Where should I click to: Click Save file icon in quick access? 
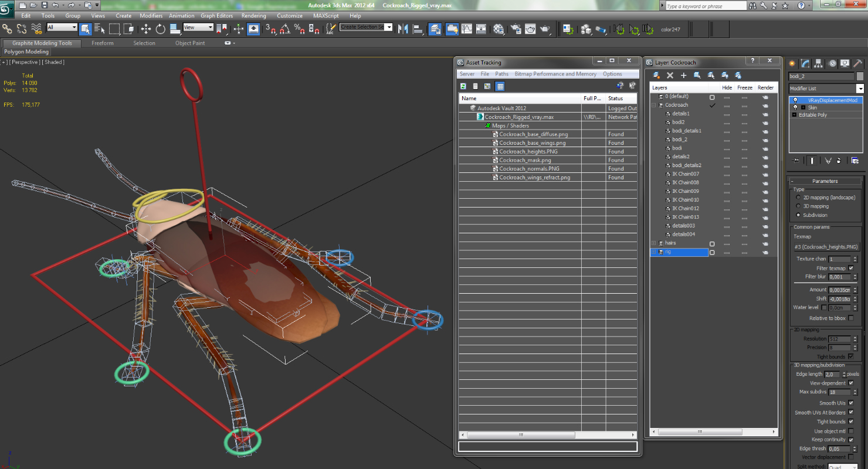(x=45, y=5)
